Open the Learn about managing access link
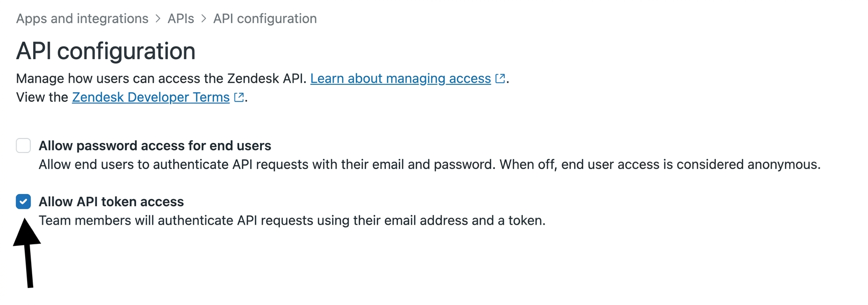Image resolution: width=868 pixels, height=305 pixels. tap(401, 78)
